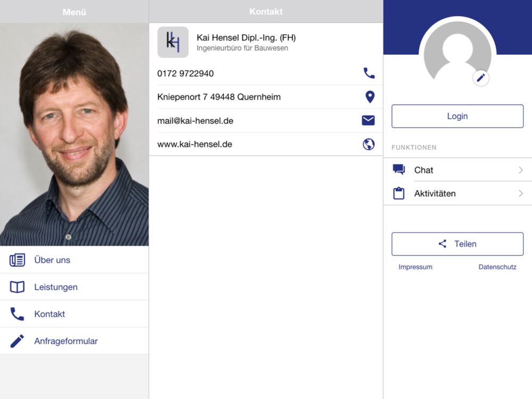Tap the email envelope icon
Screen dimensions: 532x399
pos(368,120)
